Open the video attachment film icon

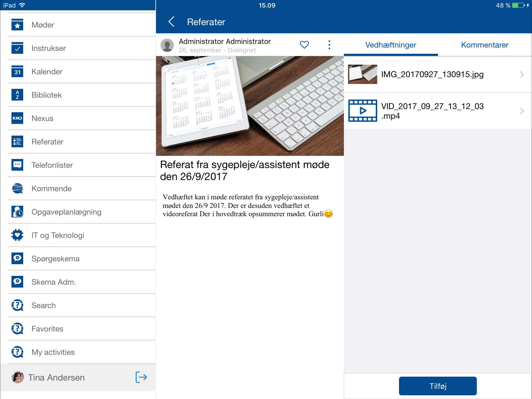click(x=362, y=111)
